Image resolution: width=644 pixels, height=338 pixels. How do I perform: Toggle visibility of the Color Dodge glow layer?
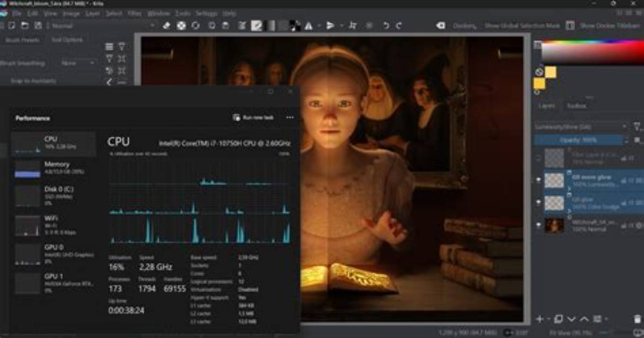pyautogui.click(x=538, y=202)
